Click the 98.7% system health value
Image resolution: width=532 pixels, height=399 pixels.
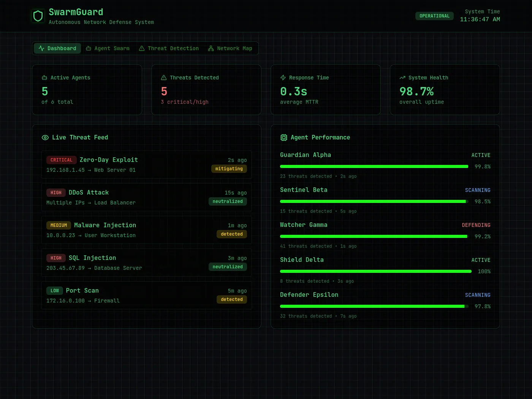point(416,92)
